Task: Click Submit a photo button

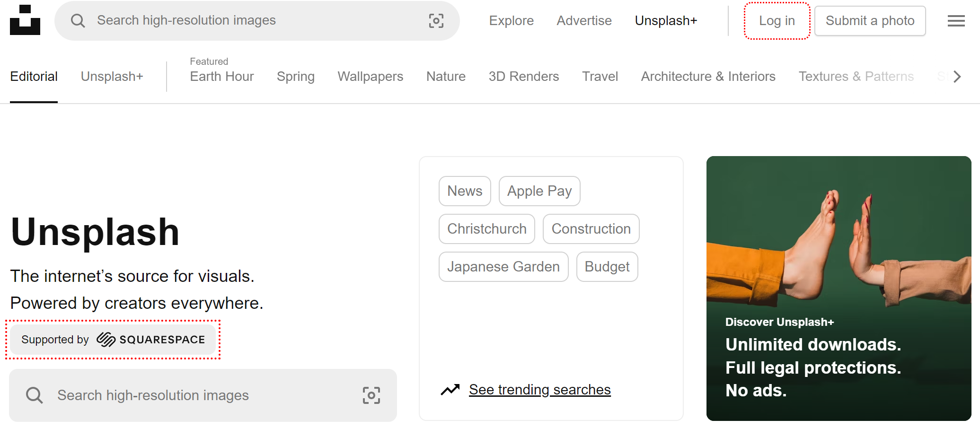Action: pyautogui.click(x=870, y=21)
